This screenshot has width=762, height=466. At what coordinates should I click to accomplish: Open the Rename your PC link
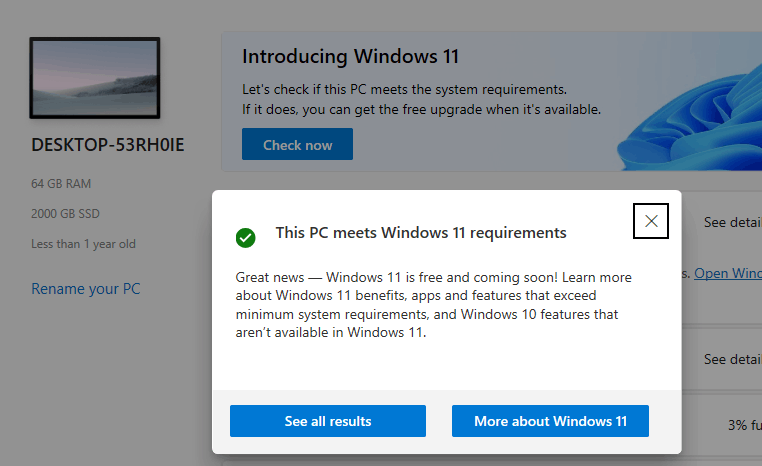[86, 289]
